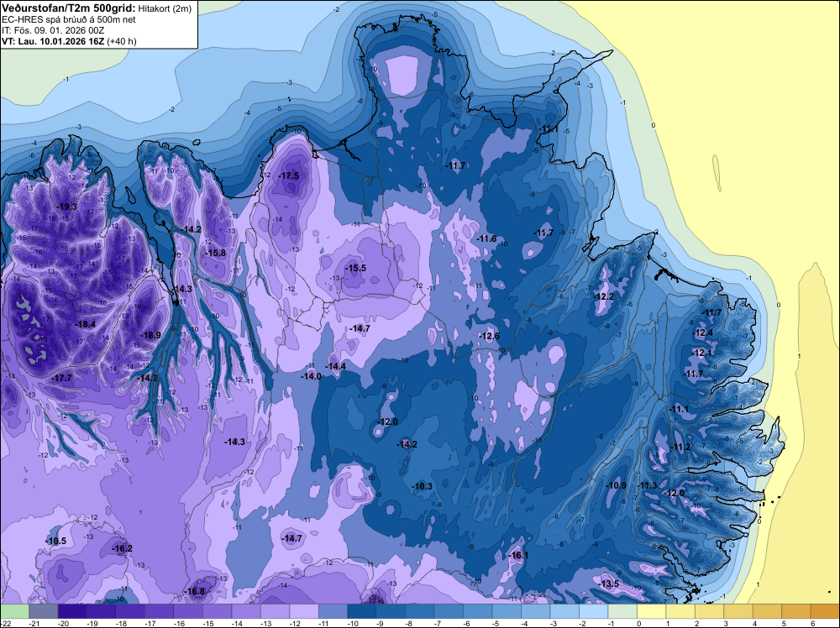Click the -12.2 temperature value
Viewport: 840px width, 628px height.
point(604,296)
